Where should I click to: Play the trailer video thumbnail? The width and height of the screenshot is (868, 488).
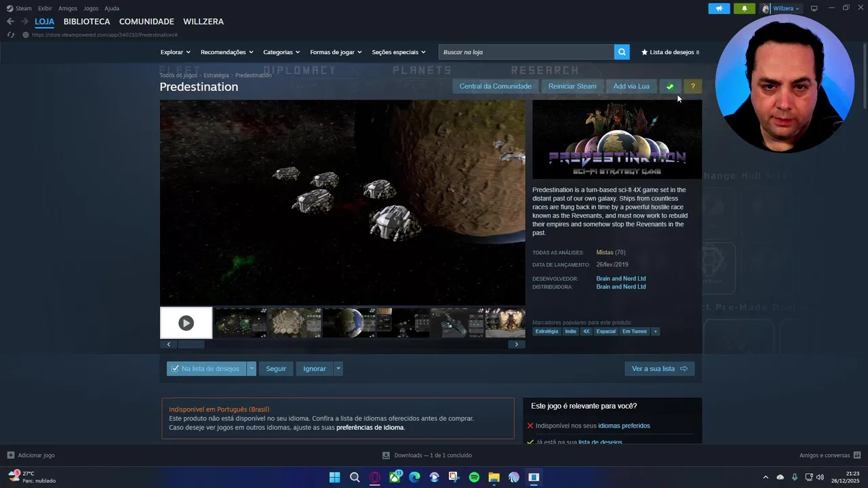click(x=186, y=323)
